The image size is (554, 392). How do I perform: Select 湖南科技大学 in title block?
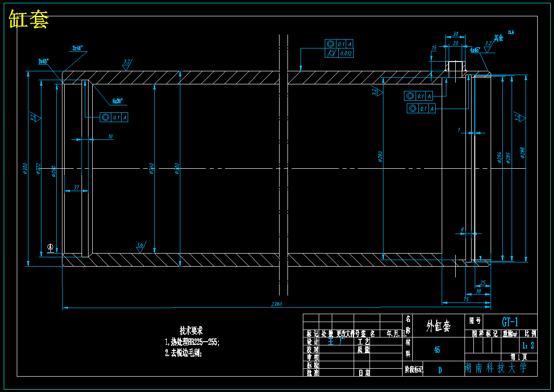(496, 368)
